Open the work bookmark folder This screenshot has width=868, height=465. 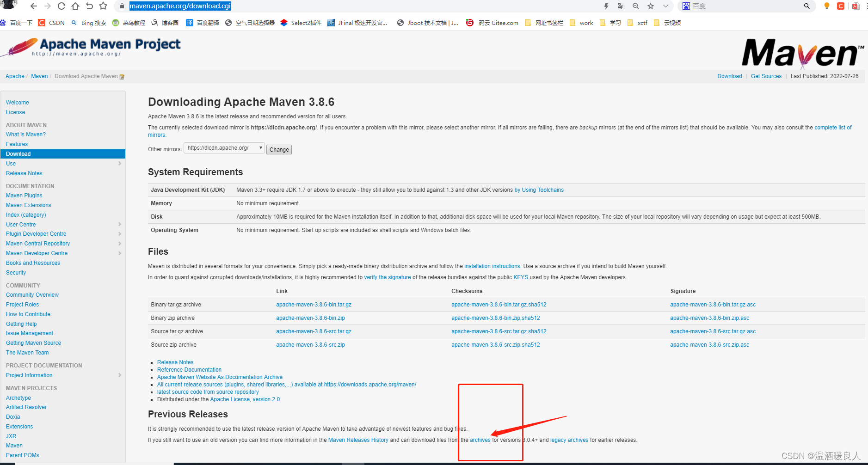pos(582,23)
